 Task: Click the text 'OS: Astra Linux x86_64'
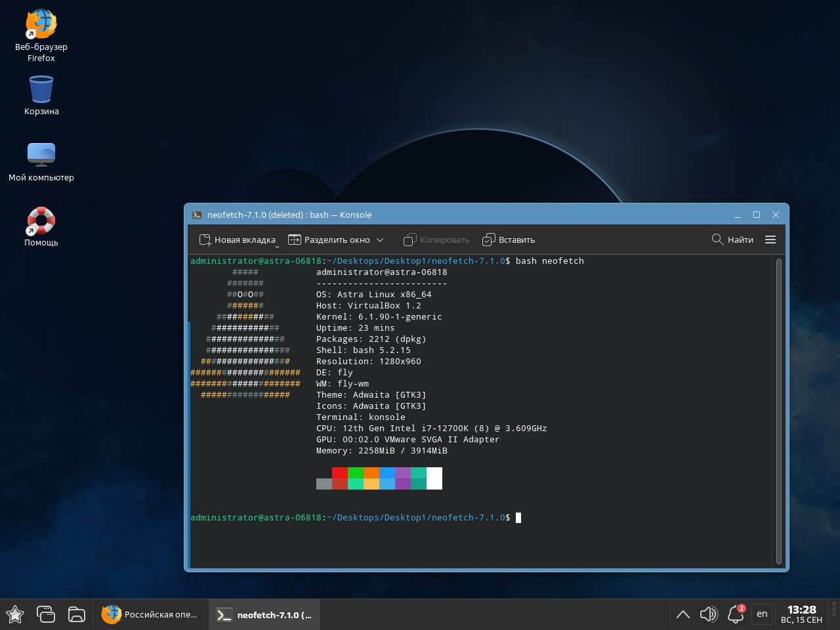pyautogui.click(x=374, y=295)
